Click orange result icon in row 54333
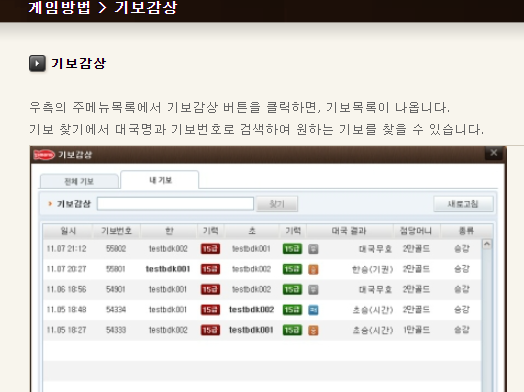This screenshot has height=392, width=524. point(313,330)
